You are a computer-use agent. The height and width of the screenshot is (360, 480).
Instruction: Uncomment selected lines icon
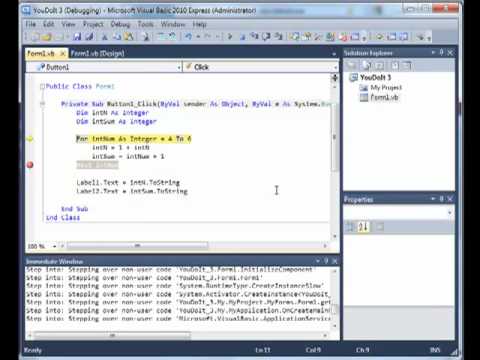[x=172, y=37]
